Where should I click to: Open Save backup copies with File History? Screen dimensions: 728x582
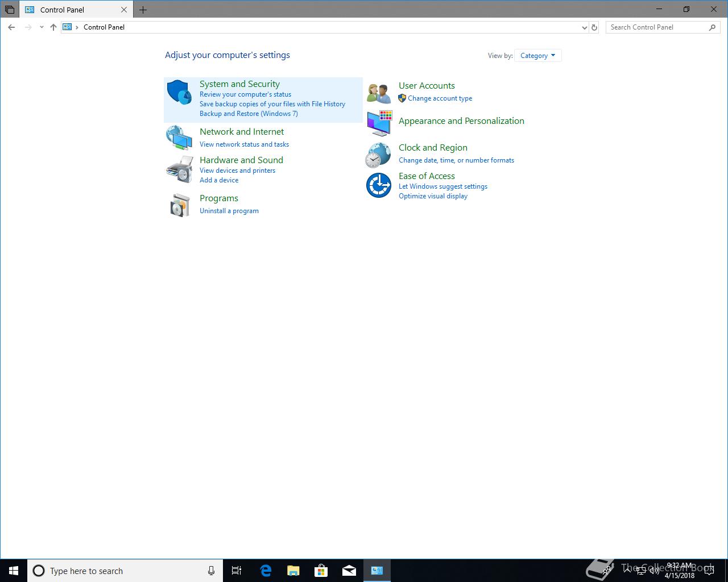tap(272, 104)
